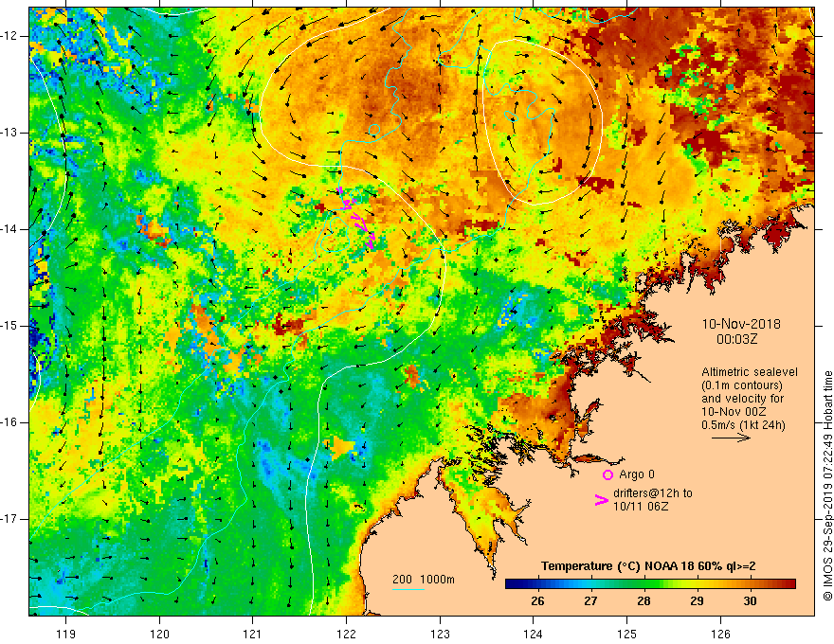
Task: Click the latitude axis label -16
Action: click(x=10, y=422)
